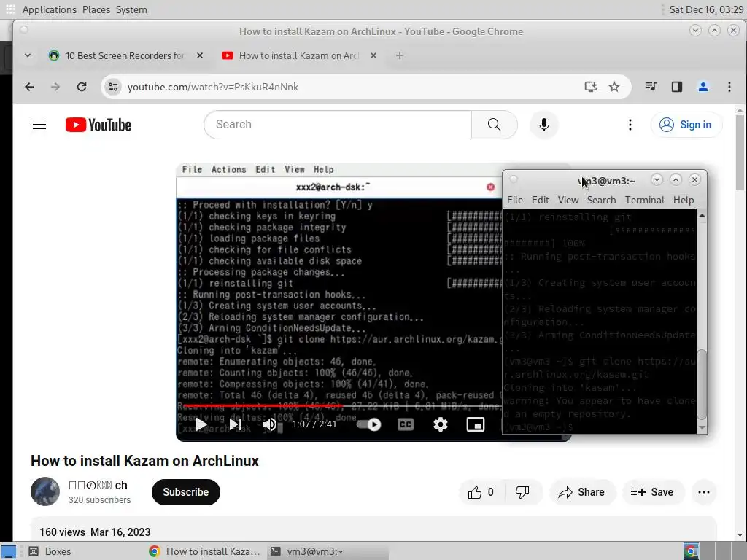Click the forward navigation arrow
This screenshot has width=747, height=560.
click(x=55, y=87)
